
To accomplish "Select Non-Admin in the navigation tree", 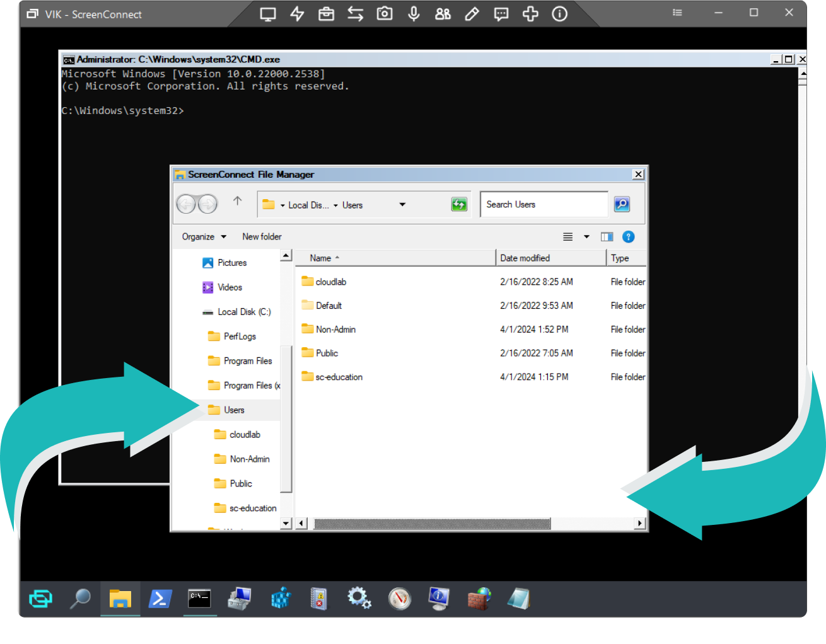I will [242, 459].
